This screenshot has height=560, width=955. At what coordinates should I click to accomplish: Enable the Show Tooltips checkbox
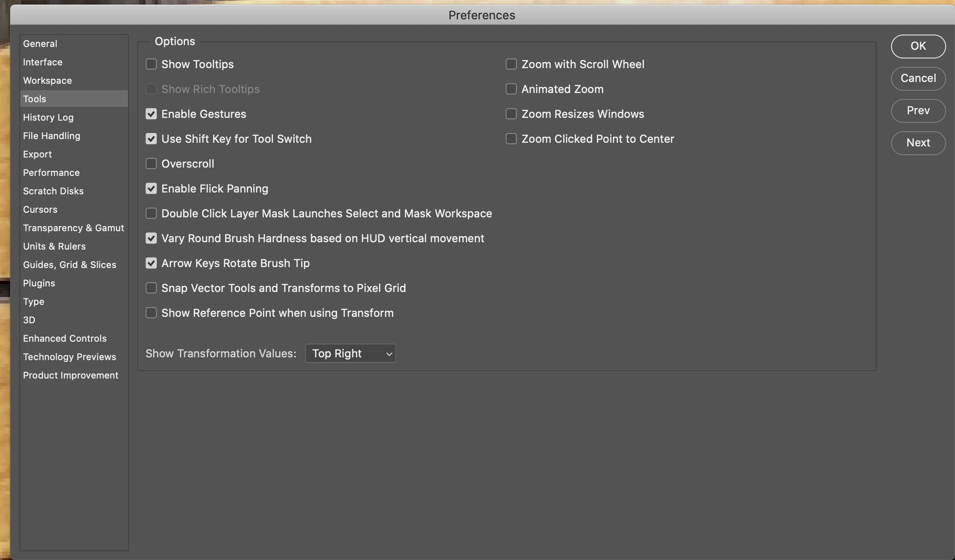pos(151,64)
